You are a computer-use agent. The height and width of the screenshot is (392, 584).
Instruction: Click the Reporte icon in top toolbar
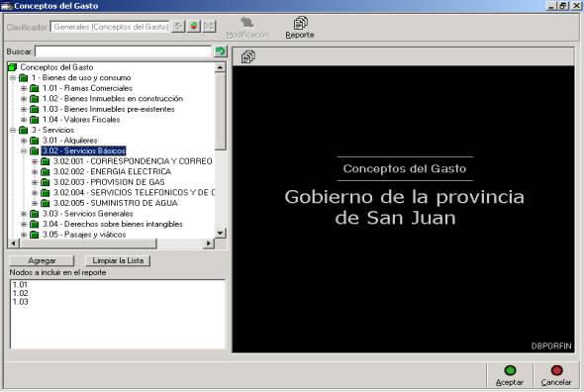pyautogui.click(x=300, y=23)
